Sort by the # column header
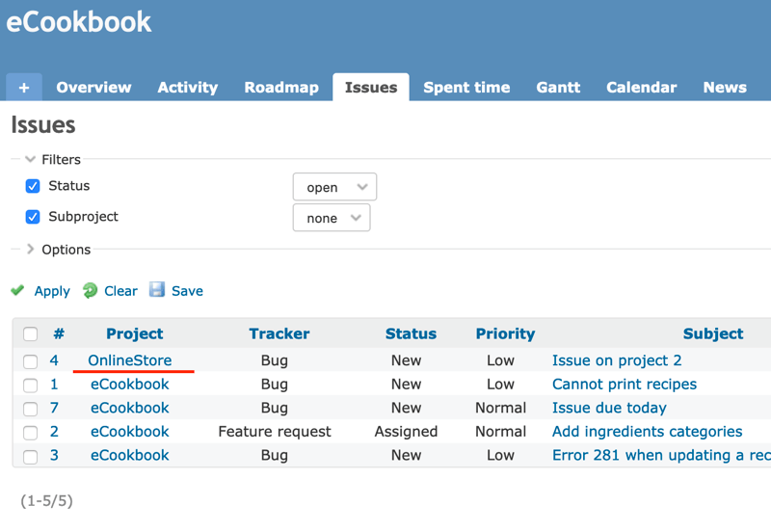The height and width of the screenshot is (532, 771). click(x=59, y=333)
